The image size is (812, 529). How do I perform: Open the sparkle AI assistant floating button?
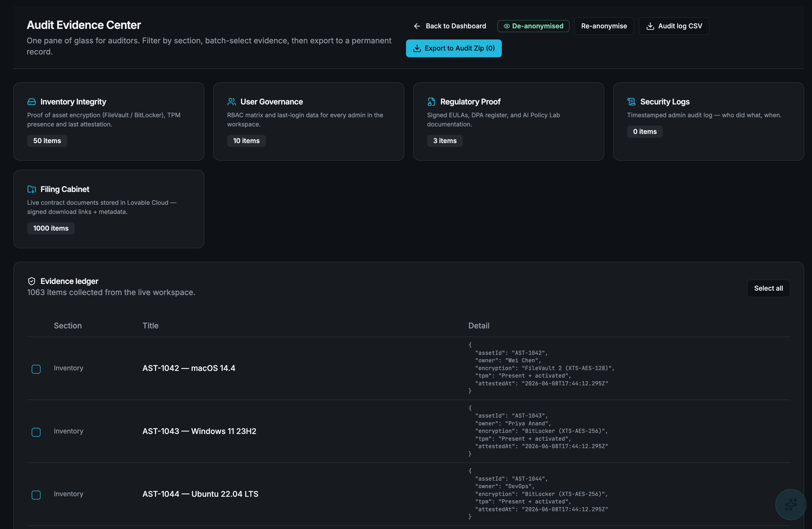791,505
